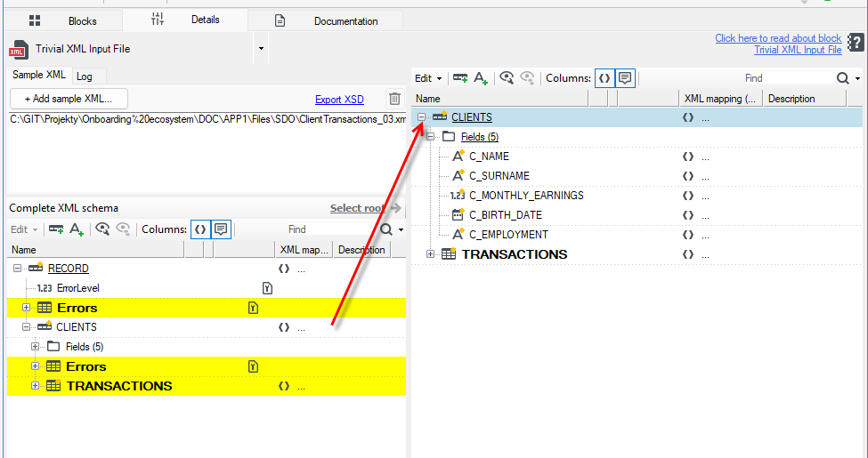Open the 'Trivial XML Input File' help link

point(798,50)
